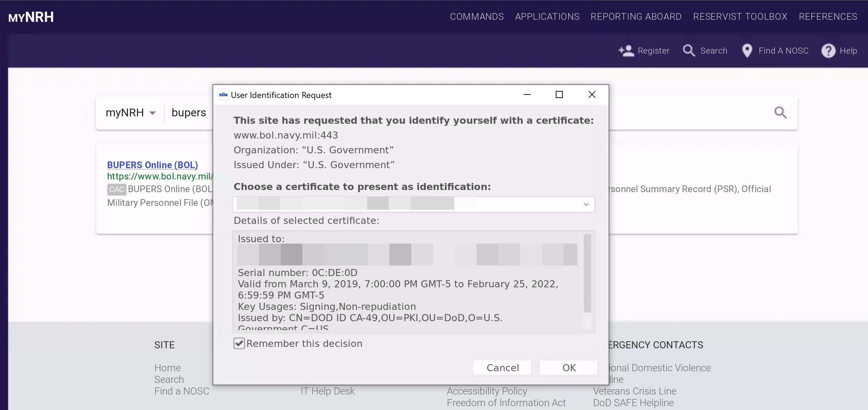Click the Issued by CN=DOD ID CA-49 line
Viewport: 868px width, 410px height.
pos(370,318)
